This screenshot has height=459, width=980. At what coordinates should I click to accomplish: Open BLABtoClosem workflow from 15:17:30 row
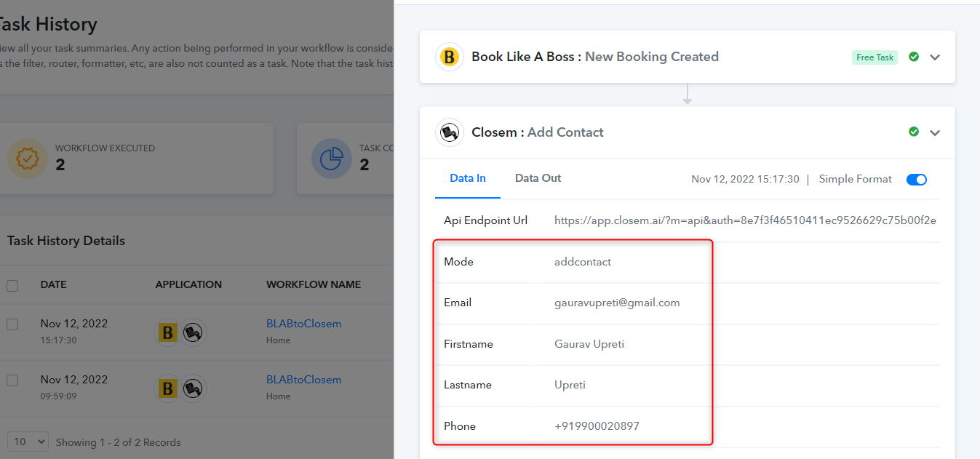click(x=303, y=324)
